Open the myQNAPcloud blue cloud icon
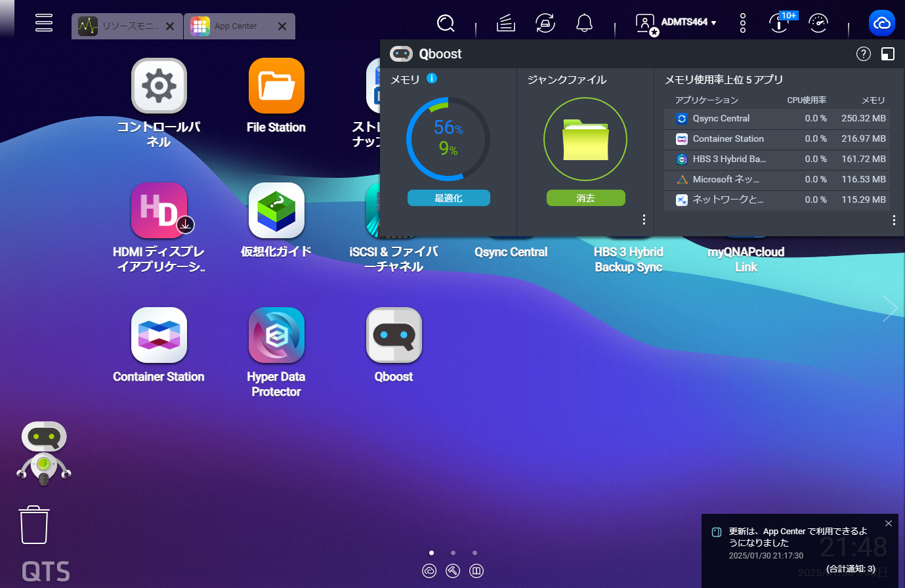 pyautogui.click(x=882, y=23)
